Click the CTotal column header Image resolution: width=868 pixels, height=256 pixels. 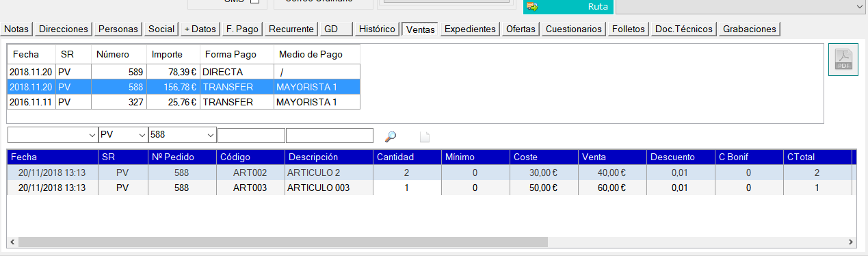pos(817,157)
